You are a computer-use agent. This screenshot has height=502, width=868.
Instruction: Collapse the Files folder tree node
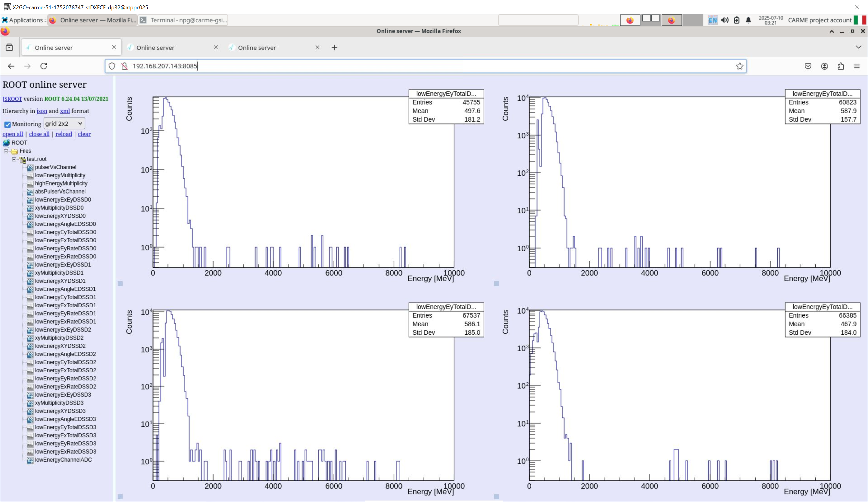pos(6,151)
